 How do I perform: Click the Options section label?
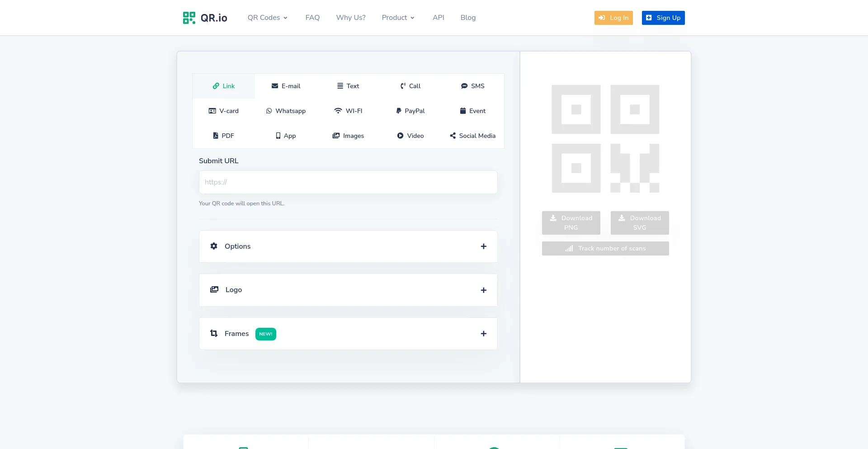[237, 246]
